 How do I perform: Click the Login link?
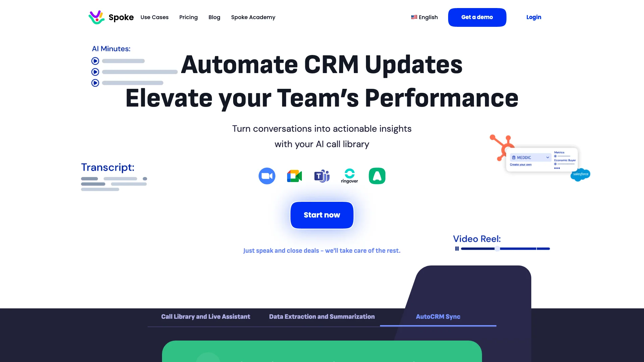coord(533,17)
